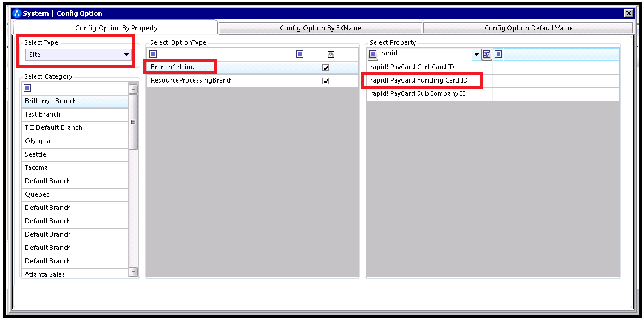Select Seattle in the category list

(x=75, y=154)
